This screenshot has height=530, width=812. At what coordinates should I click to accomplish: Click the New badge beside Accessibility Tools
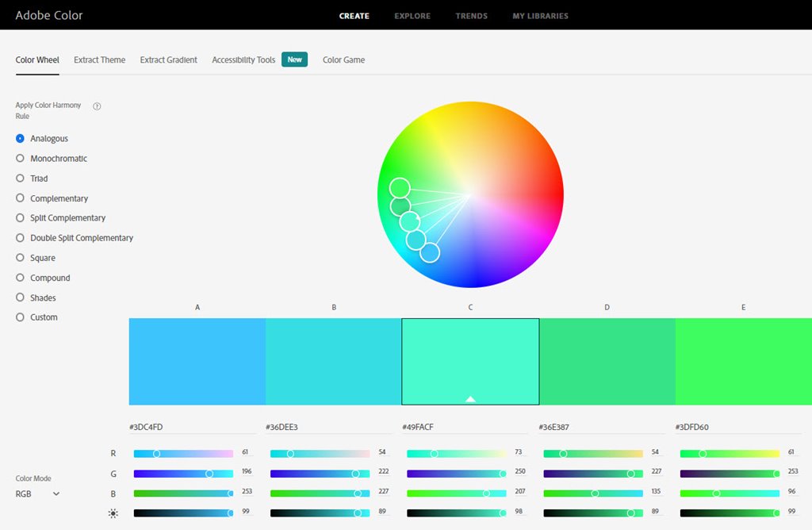click(294, 60)
